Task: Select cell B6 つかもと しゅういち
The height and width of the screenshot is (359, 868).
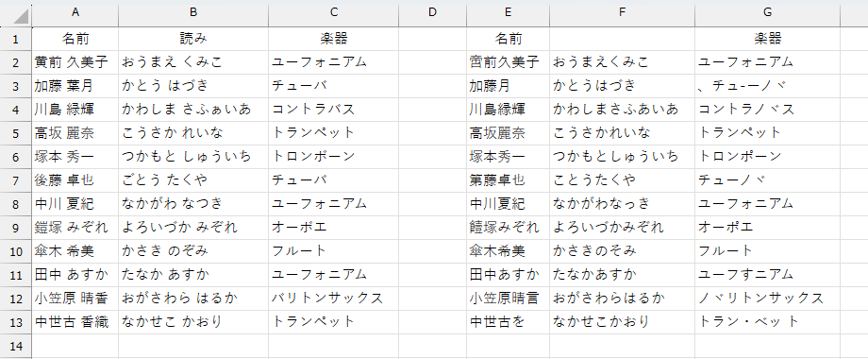Action: (193, 156)
